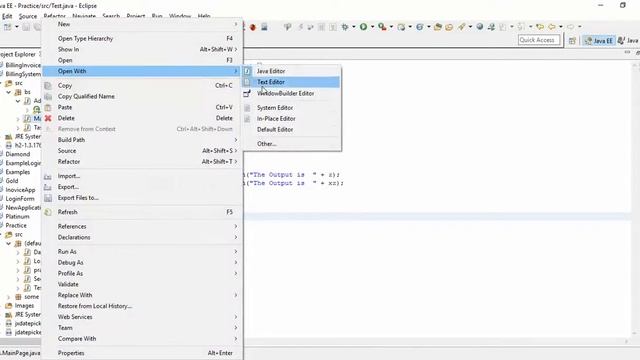The image size is (640, 360).
Task: Select the InoviceApp project
Action: 20,190
